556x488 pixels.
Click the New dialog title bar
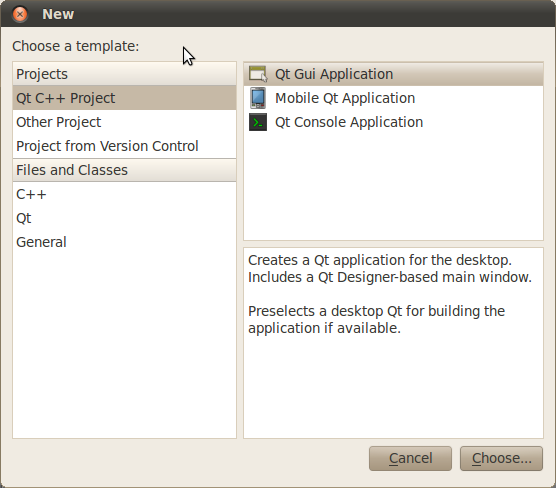click(x=278, y=14)
